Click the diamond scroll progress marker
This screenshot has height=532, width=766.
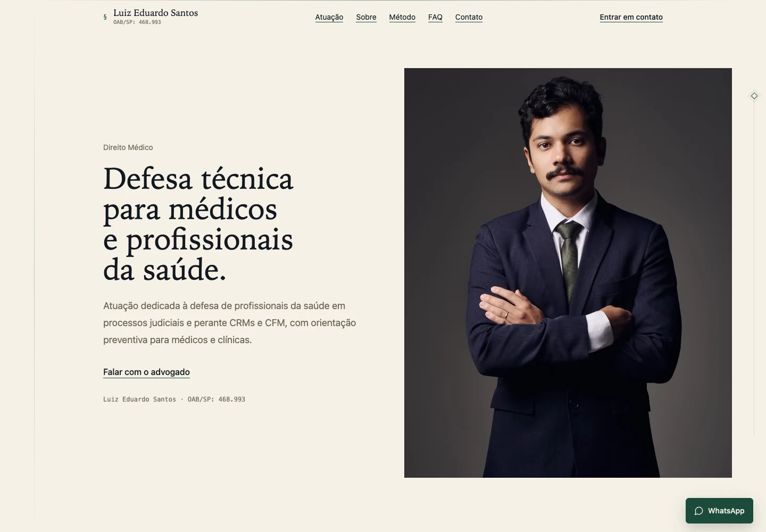pyautogui.click(x=754, y=96)
